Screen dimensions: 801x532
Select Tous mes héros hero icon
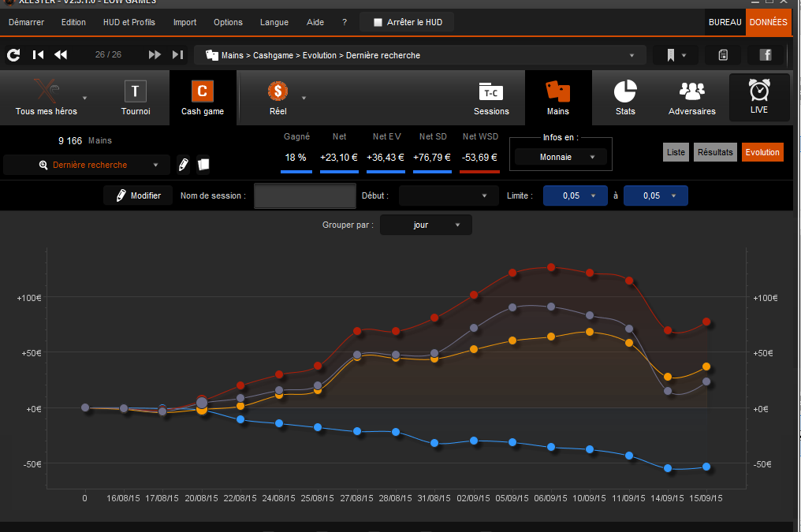pyautogui.click(x=47, y=91)
